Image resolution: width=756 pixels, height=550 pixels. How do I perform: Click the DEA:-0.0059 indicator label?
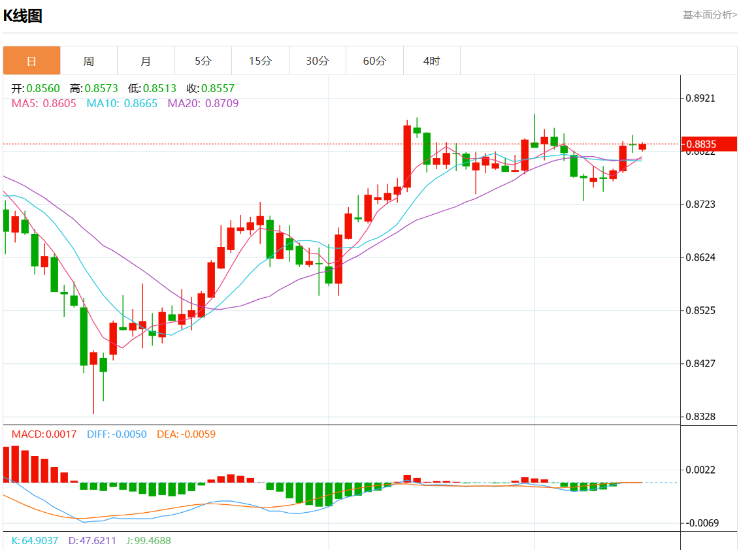(186, 434)
